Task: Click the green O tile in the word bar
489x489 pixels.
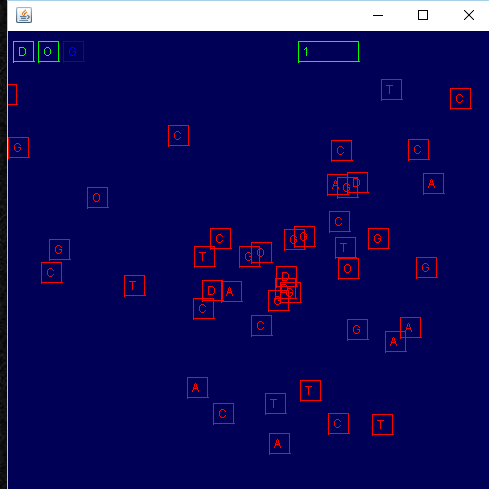Action: pyautogui.click(x=48, y=52)
